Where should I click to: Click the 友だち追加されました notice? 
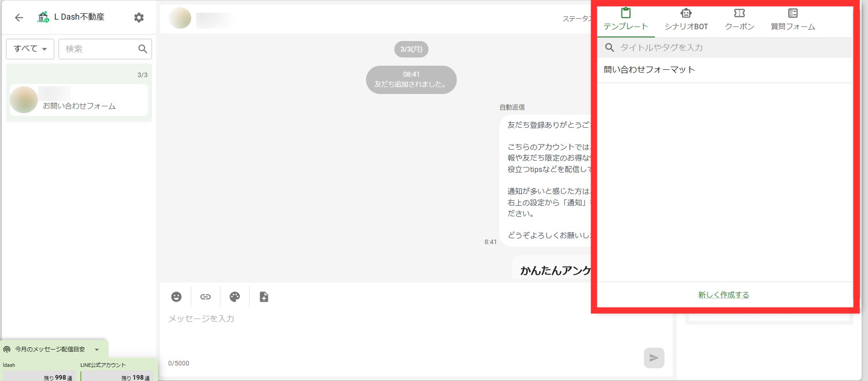pos(411,80)
